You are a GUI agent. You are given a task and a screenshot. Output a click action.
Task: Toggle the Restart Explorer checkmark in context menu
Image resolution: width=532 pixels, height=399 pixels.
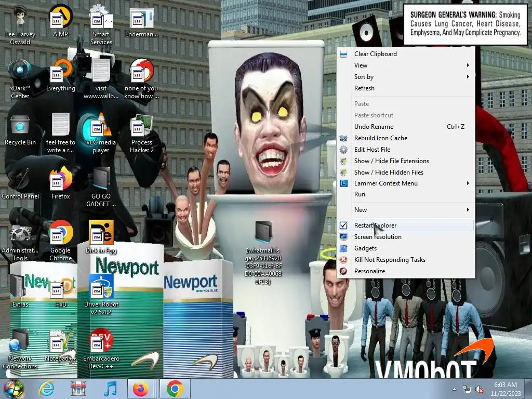click(343, 225)
